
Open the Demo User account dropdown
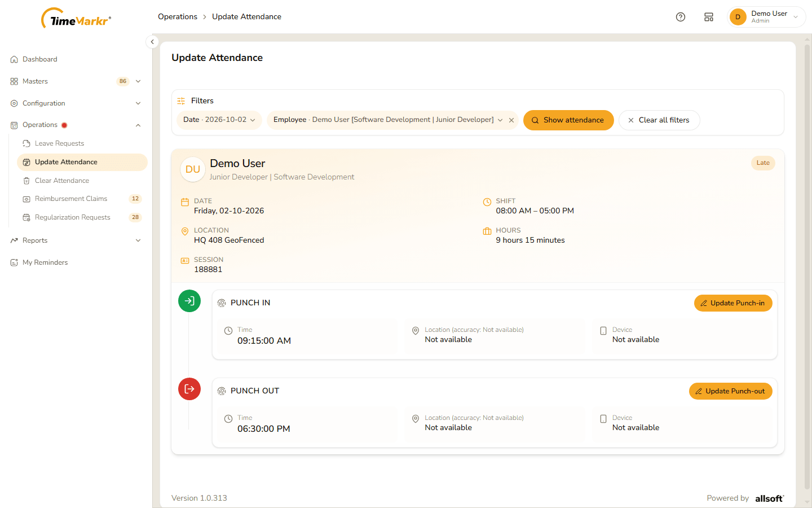point(767,17)
